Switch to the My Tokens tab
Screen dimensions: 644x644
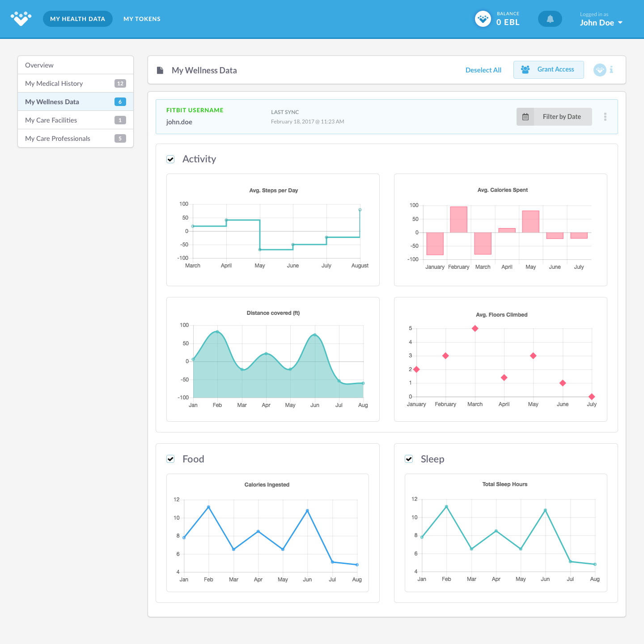(x=142, y=19)
